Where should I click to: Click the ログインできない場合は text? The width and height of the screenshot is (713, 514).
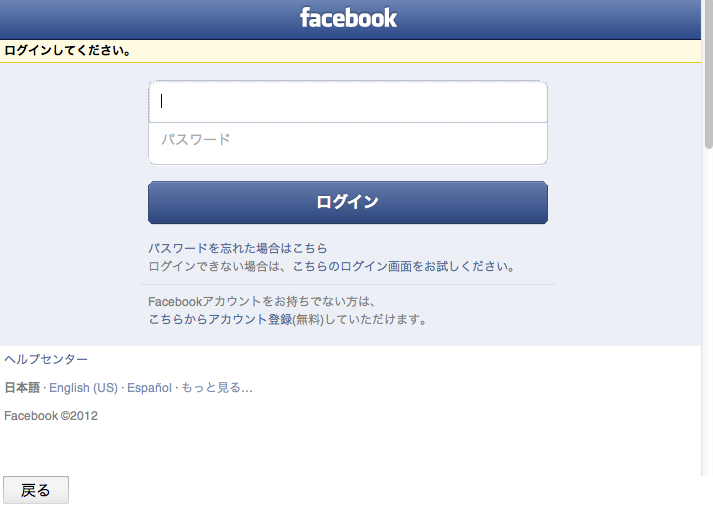pos(220,266)
